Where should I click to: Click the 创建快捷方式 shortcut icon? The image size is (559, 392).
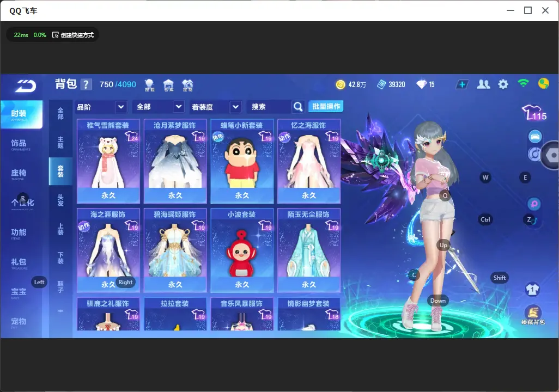click(x=55, y=35)
